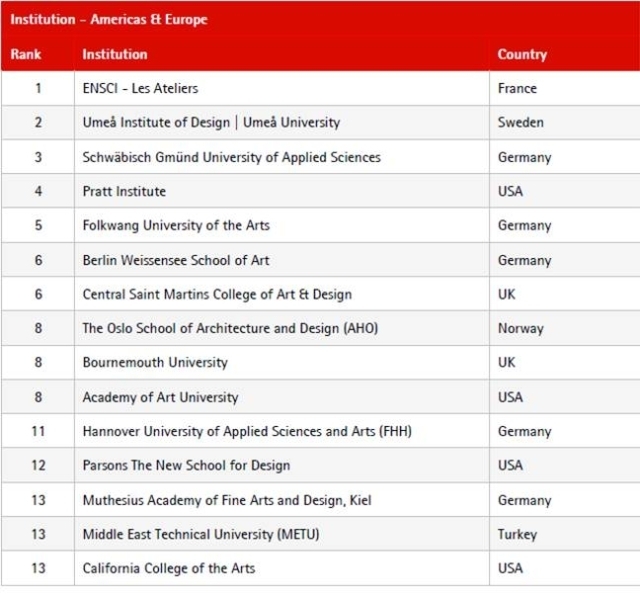640x599 pixels.
Task: Open Hannover University of Applied Sciences entry
Action: tap(247, 431)
